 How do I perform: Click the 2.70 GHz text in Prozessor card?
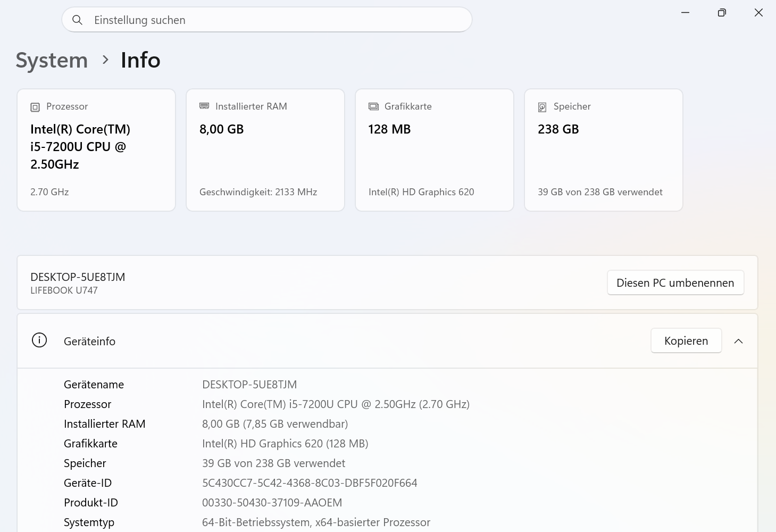(49, 192)
